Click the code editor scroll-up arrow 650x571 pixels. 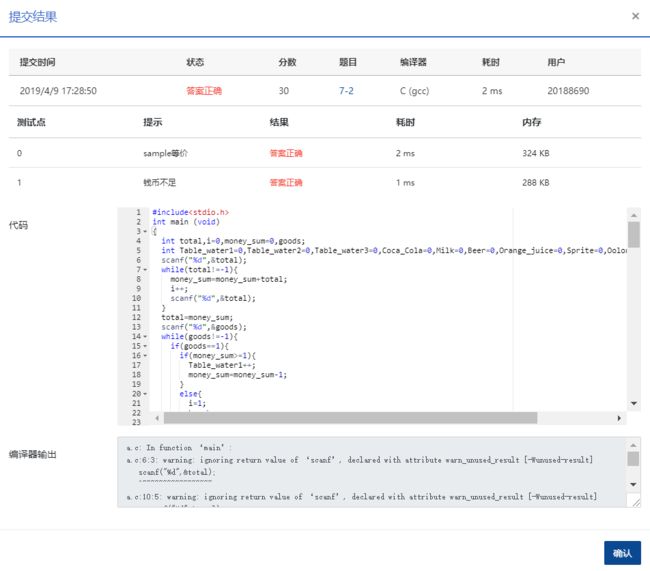tap(633, 215)
